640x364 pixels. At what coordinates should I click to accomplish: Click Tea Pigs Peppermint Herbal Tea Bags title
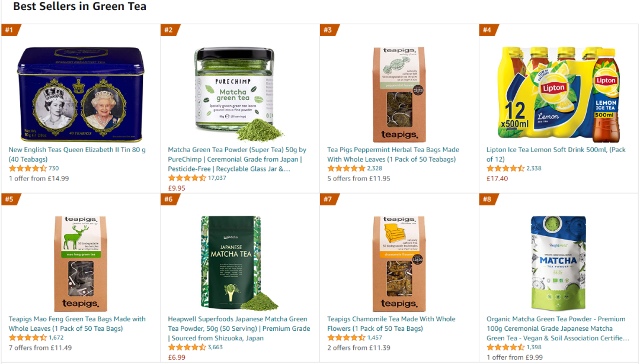pyautogui.click(x=393, y=154)
